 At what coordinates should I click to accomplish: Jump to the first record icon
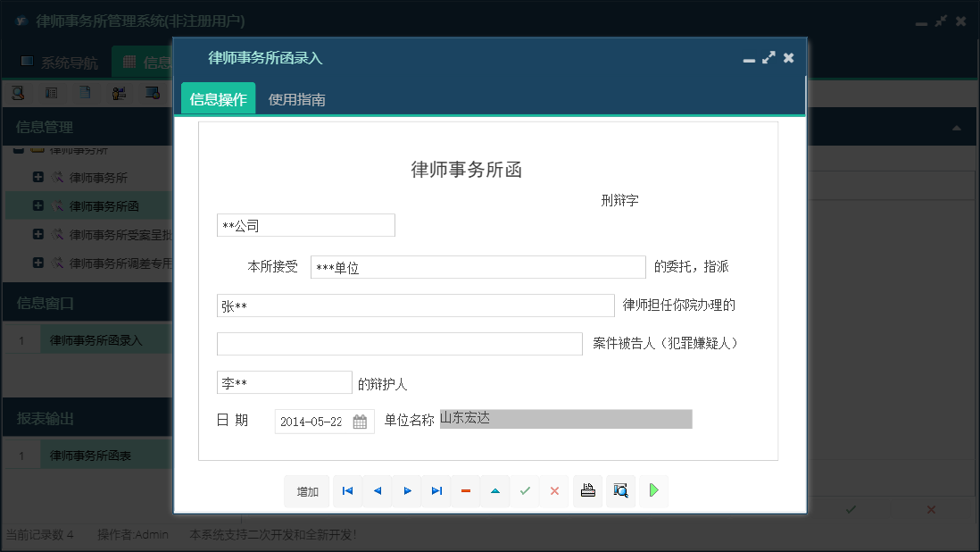point(347,490)
